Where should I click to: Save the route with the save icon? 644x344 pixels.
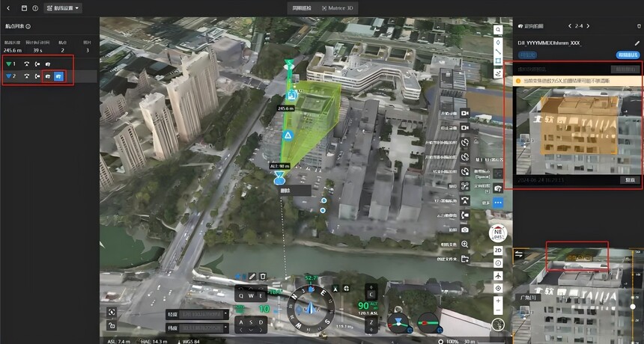[x=24, y=8]
